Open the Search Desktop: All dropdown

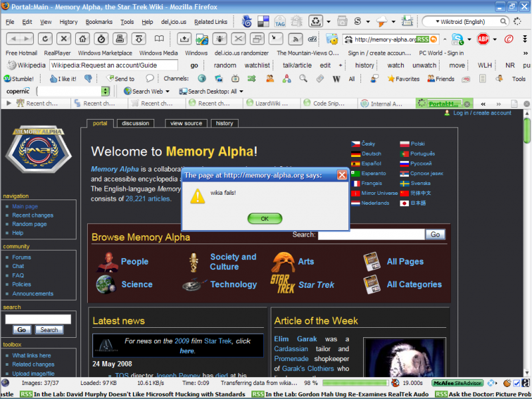[x=241, y=91]
